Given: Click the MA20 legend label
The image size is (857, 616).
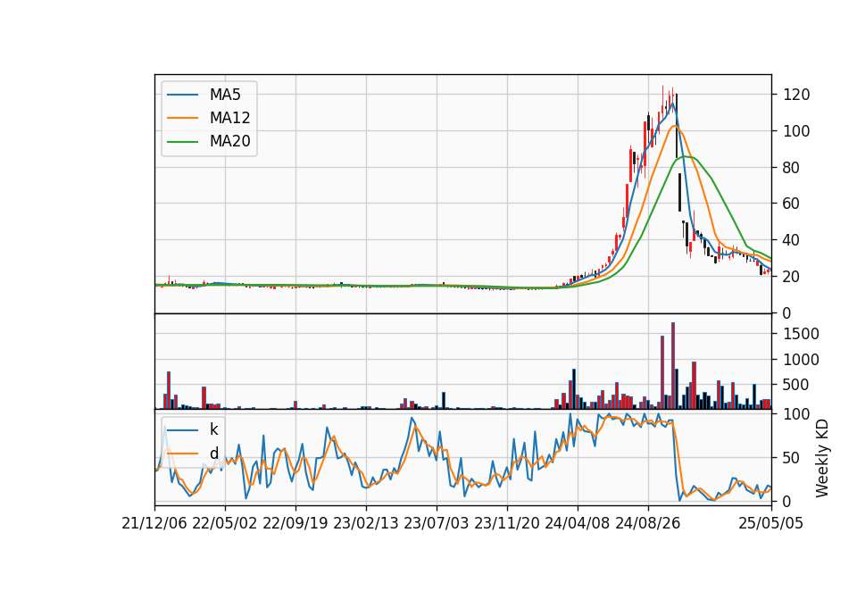Looking at the screenshot, I should pyautogui.click(x=229, y=142).
